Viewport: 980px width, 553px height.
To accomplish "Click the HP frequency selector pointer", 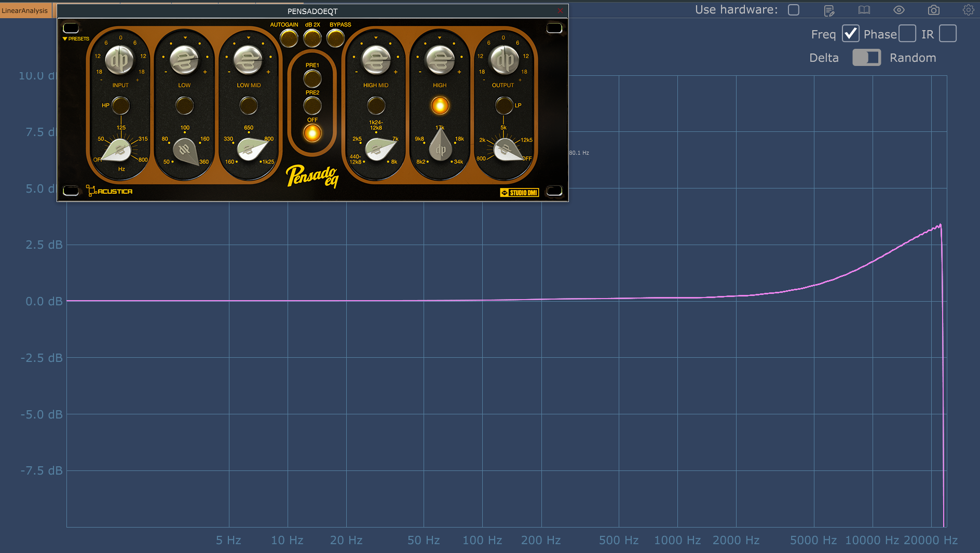I will (x=117, y=151).
